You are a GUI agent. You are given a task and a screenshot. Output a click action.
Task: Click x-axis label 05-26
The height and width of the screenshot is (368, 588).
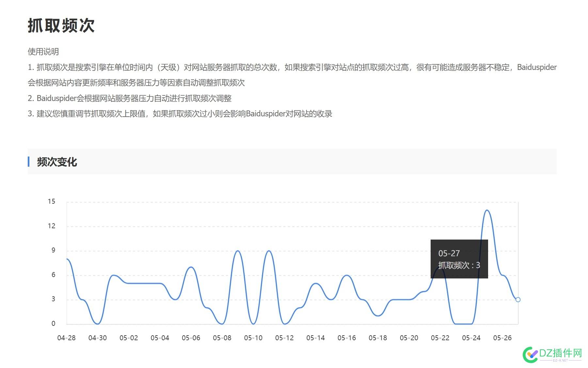pyautogui.click(x=502, y=338)
